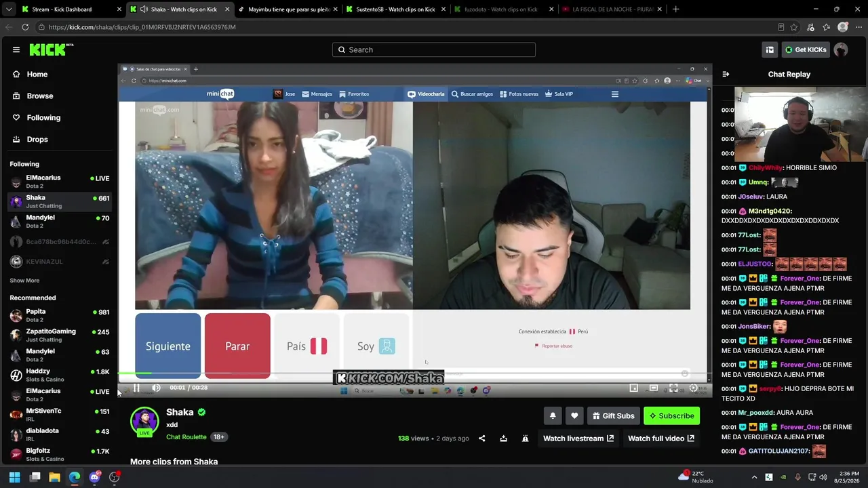The image size is (868, 488).
Task: Open the clip player settings gear
Action: (693, 388)
